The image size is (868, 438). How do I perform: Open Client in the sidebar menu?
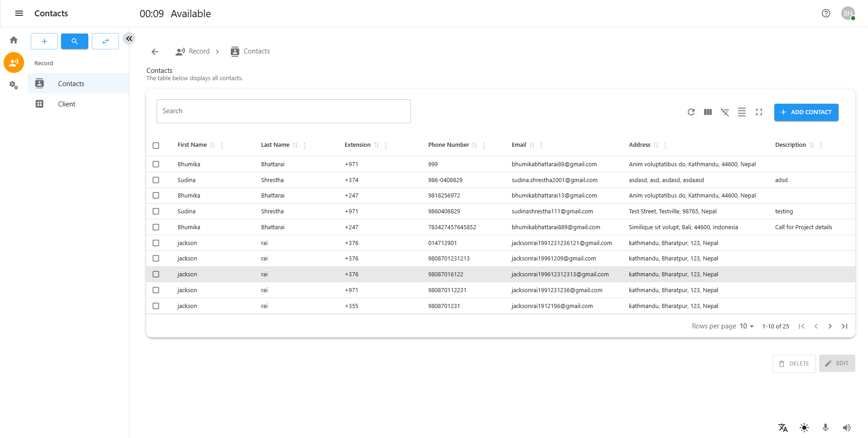(x=67, y=104)
